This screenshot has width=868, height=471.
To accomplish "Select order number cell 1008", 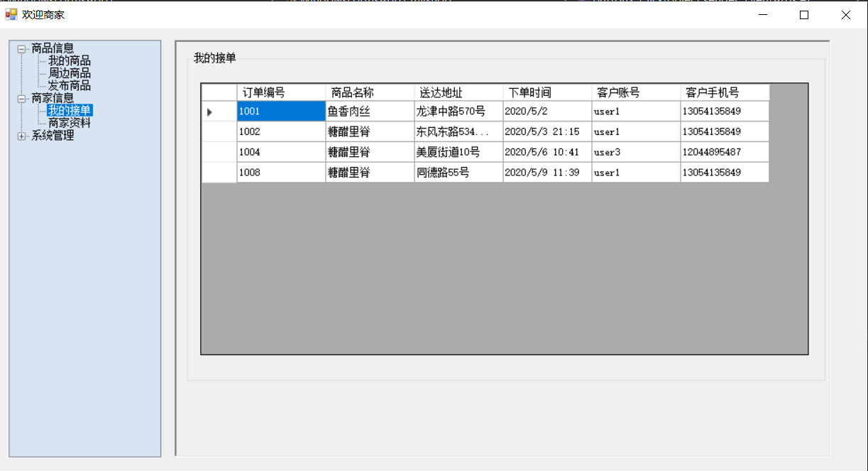I will [281, 173].
